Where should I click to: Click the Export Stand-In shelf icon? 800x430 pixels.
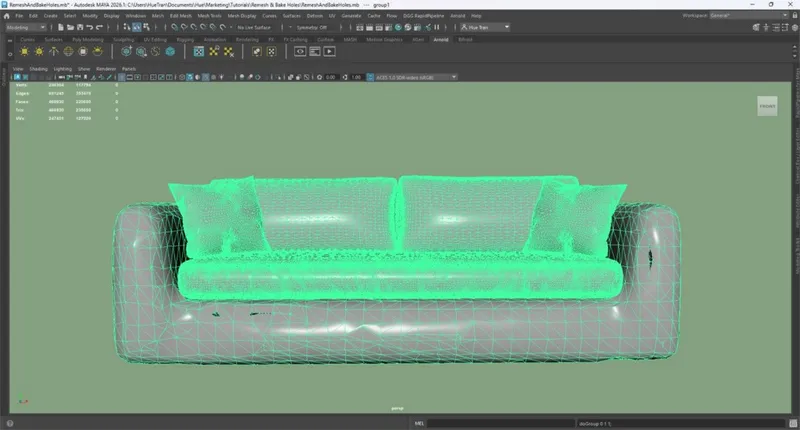pyautogui.click(x=141, y=52)
